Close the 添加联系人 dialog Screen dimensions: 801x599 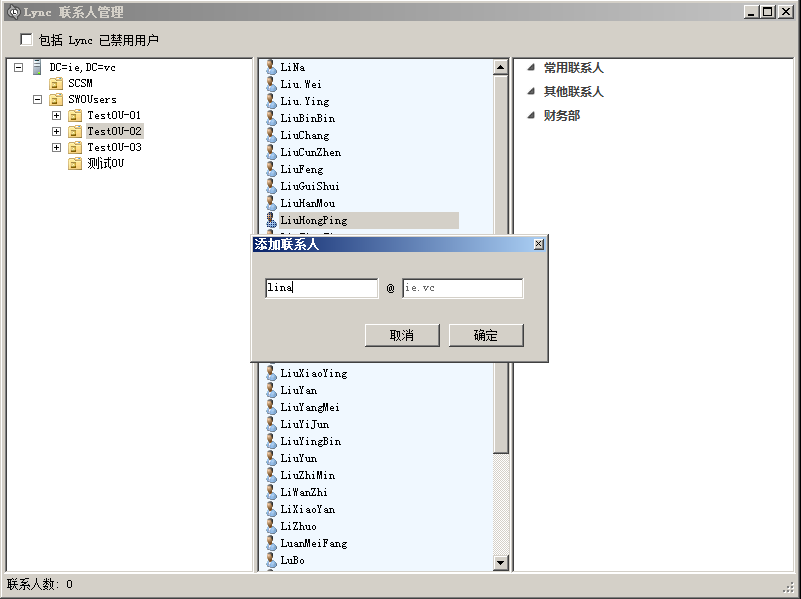pos(539,244)
